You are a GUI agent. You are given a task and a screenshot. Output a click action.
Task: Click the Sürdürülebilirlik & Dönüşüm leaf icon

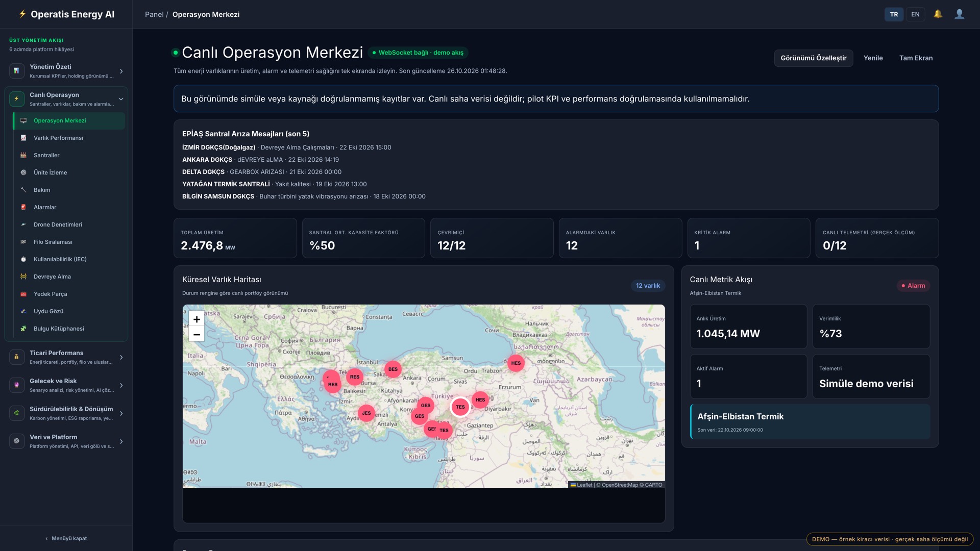pos(17,413)
